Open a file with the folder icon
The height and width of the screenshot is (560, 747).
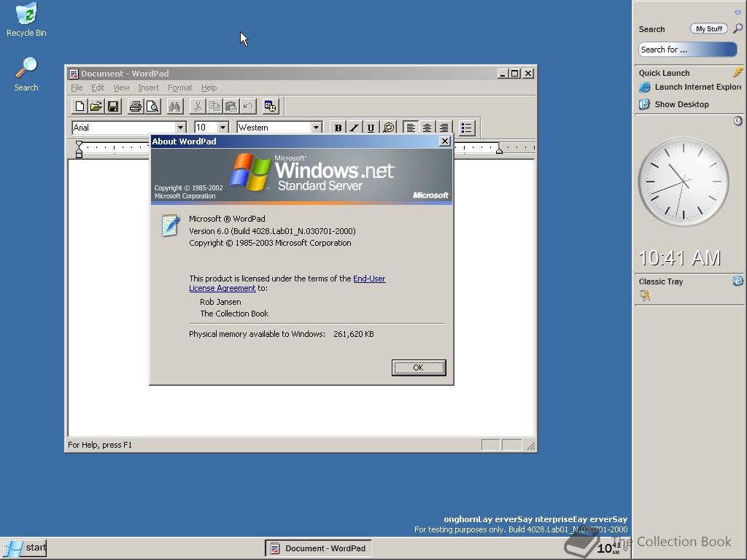coord(96,106)
